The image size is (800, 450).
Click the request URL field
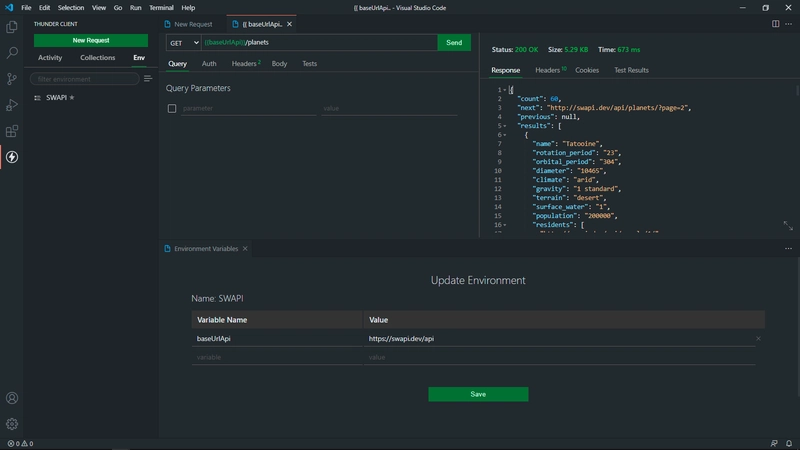click(x=319, y=43)
